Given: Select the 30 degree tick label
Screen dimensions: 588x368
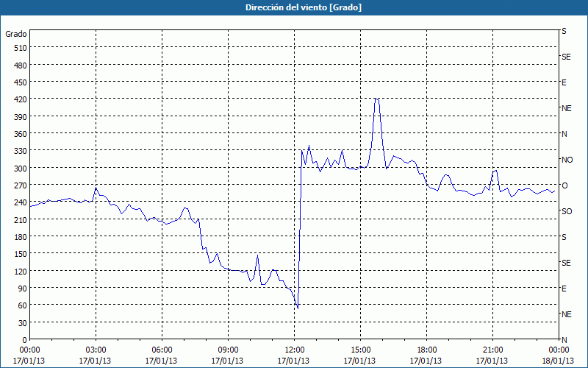Looking at the screenshot, I should [23, 323].
